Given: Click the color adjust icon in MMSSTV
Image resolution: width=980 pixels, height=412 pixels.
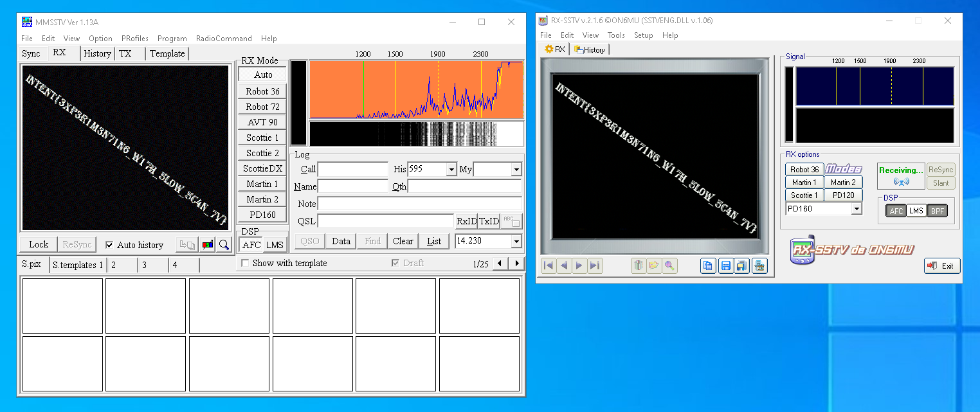Looking at the screenshot, I should [208, 245].
